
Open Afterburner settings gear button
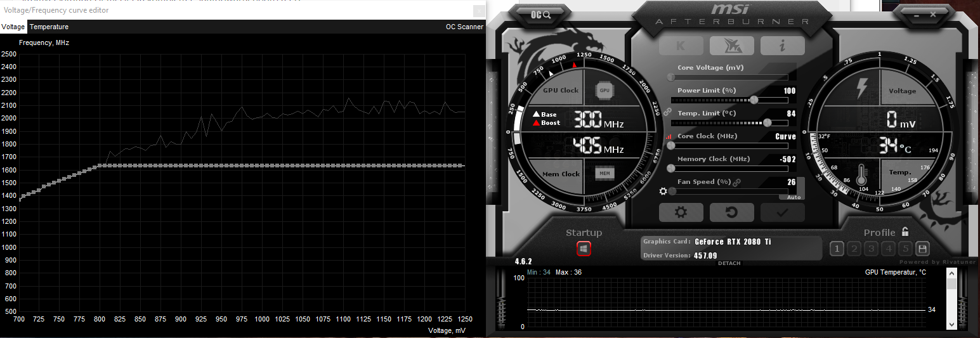681,212
